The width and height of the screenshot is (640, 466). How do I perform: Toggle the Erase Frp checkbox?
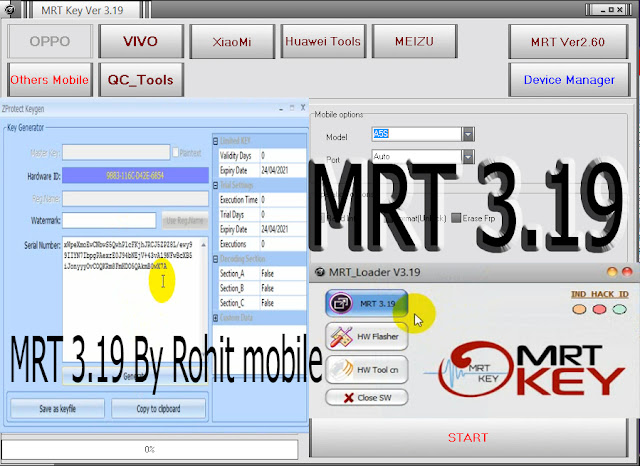tap(456, 218)
